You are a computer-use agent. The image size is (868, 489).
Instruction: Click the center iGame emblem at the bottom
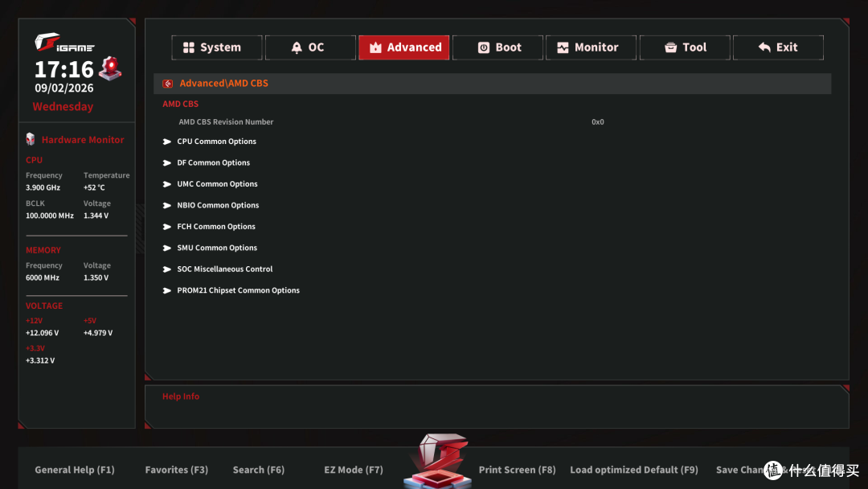[x=438, y=462]
